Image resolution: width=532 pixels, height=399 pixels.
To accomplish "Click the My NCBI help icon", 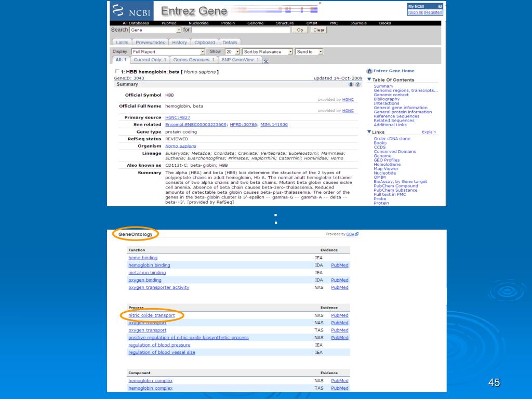I will (440, 6).
